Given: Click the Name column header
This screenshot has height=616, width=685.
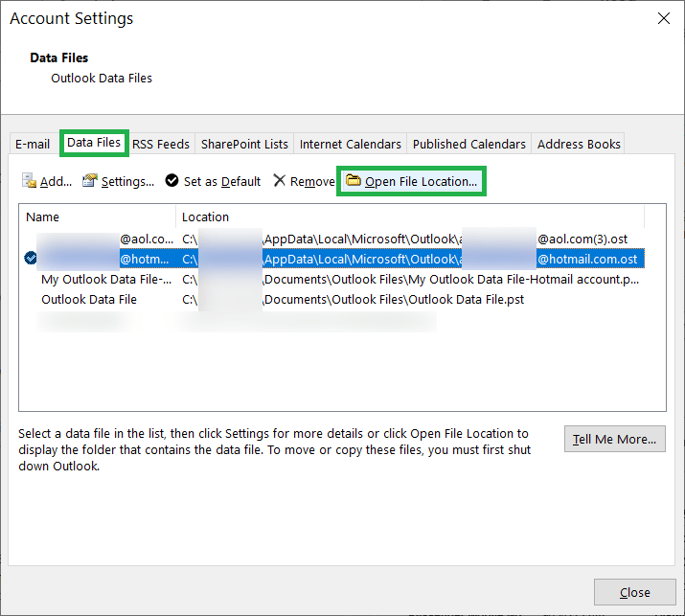Looking at the screenshot, I should pos(97,217).
